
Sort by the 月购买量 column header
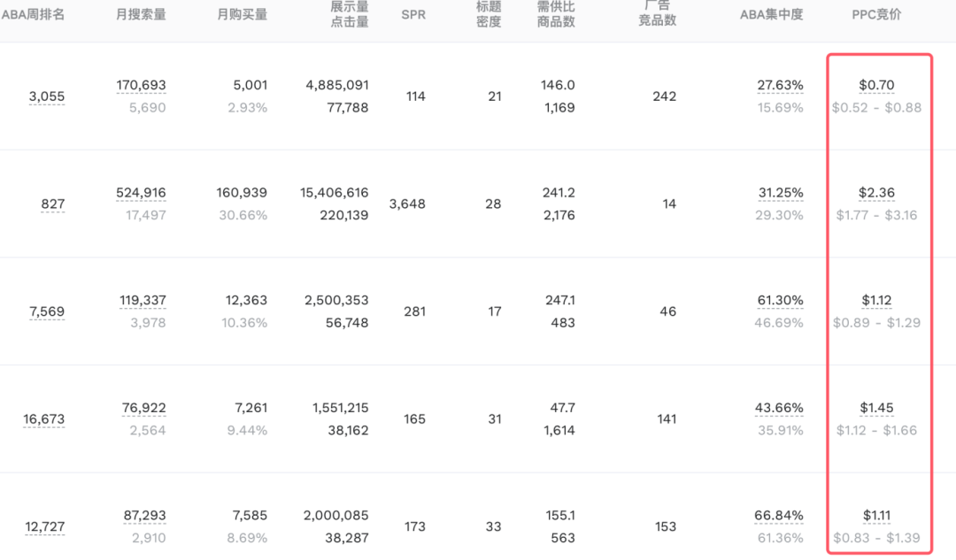[x=242, y=14]
